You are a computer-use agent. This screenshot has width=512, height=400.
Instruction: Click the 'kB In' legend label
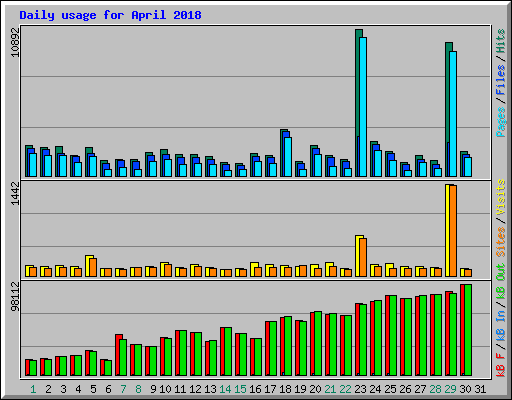[x=501, y=325]
